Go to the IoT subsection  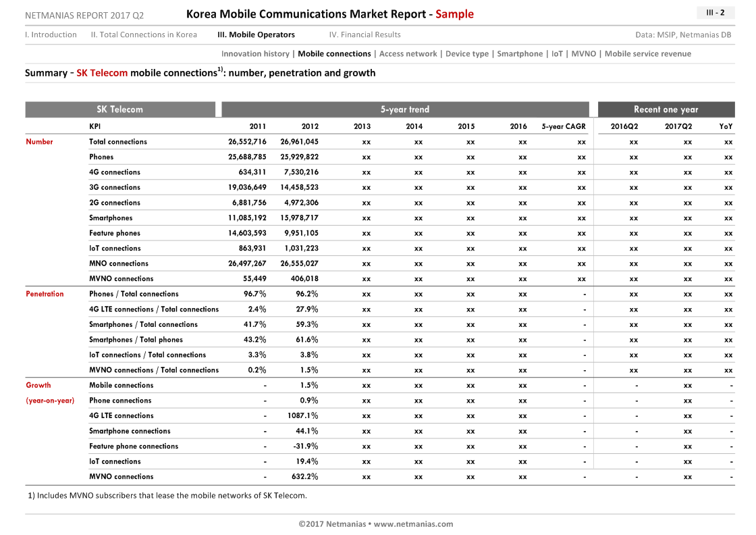point(557,54)
